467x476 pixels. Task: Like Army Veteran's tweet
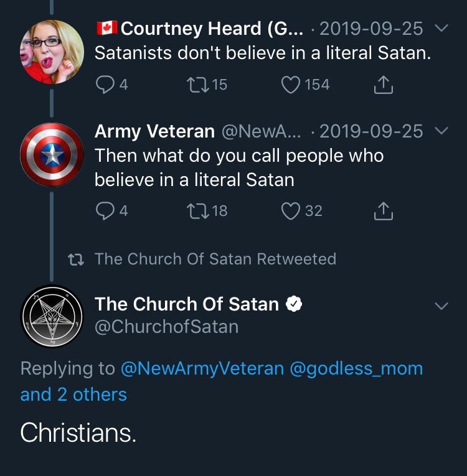coord(290,211)
